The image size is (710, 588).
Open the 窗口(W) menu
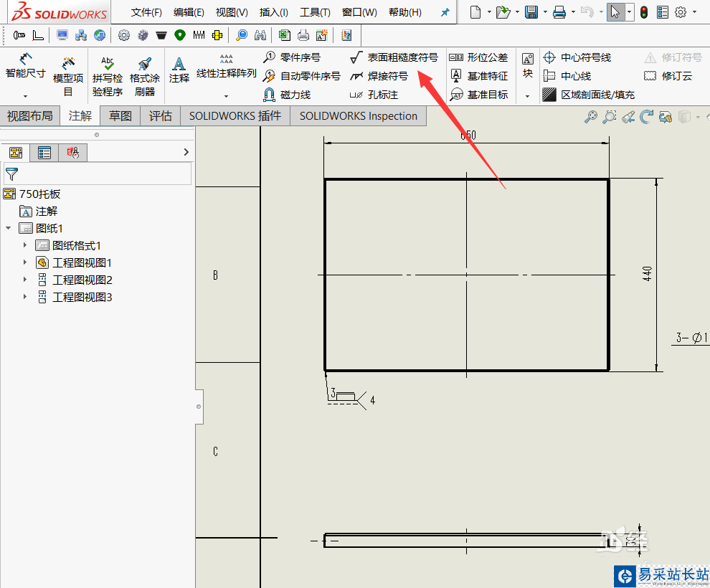click(x=359, y=12)
